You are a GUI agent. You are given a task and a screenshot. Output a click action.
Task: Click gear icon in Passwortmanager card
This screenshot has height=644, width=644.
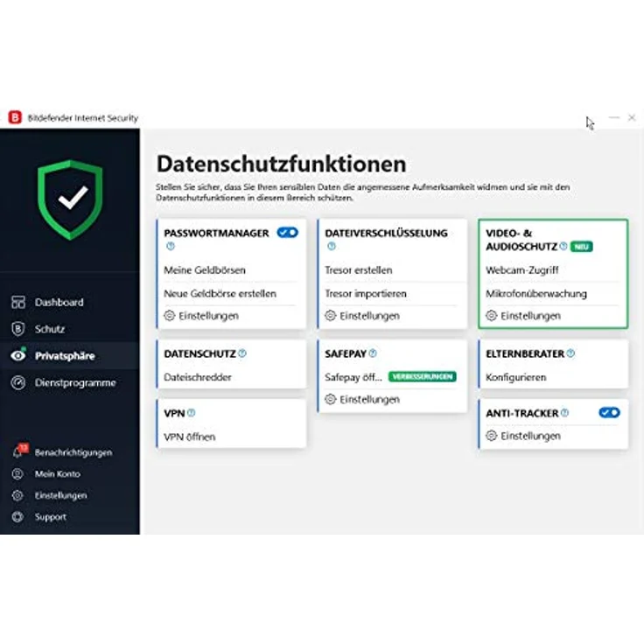(169, 315)
